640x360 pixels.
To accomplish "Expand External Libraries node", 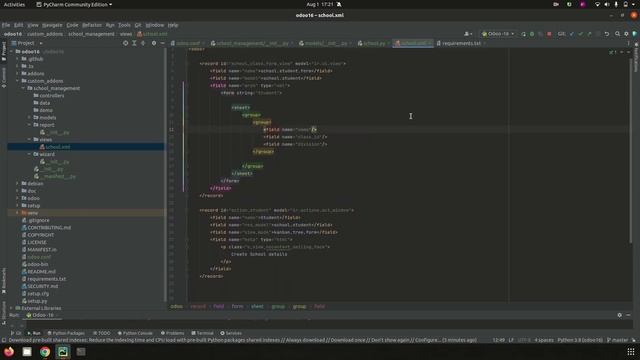I will (x=11, y=308).
